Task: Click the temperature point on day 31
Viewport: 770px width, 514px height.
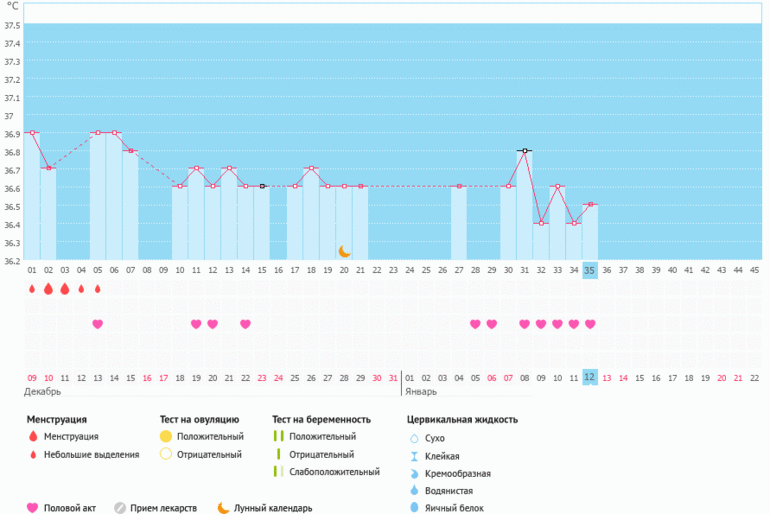Action: tap(524, 150)
